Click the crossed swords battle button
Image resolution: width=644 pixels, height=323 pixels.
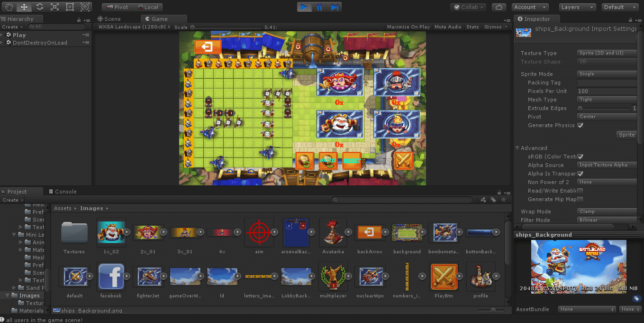point(404,160)
